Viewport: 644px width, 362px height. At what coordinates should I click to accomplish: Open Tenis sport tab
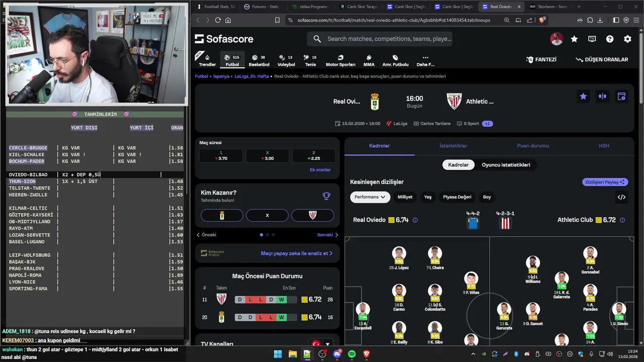coord(310,60)
